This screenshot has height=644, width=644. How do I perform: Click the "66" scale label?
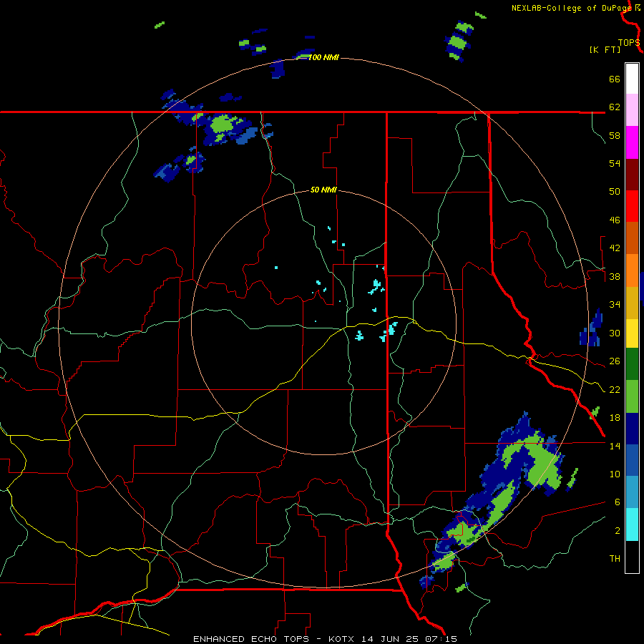pyautogui.click(x=615, y=79)
